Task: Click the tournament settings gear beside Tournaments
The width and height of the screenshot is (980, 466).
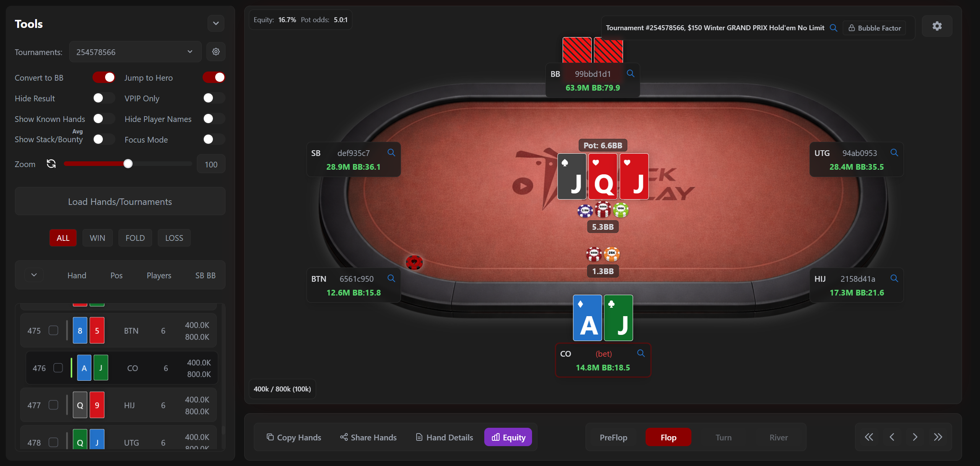Action: coord(216,52)
